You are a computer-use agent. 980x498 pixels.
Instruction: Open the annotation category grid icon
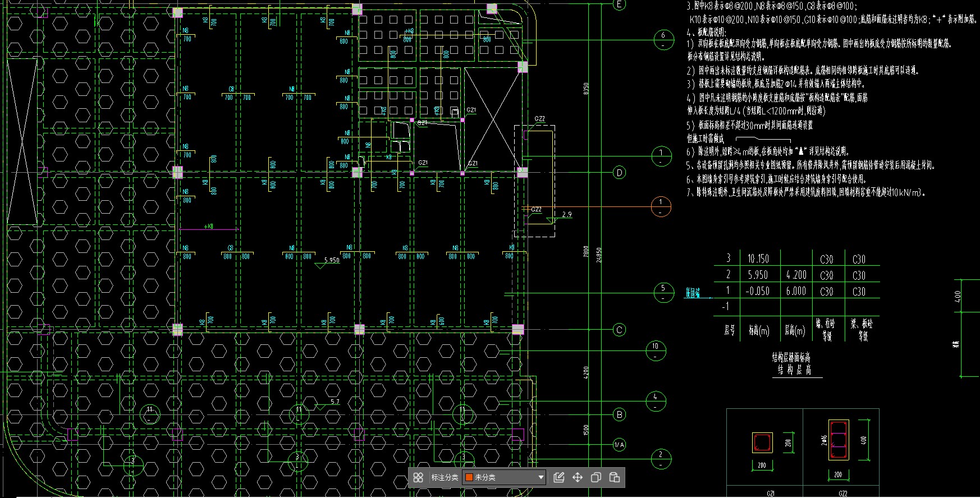[418, 477]
